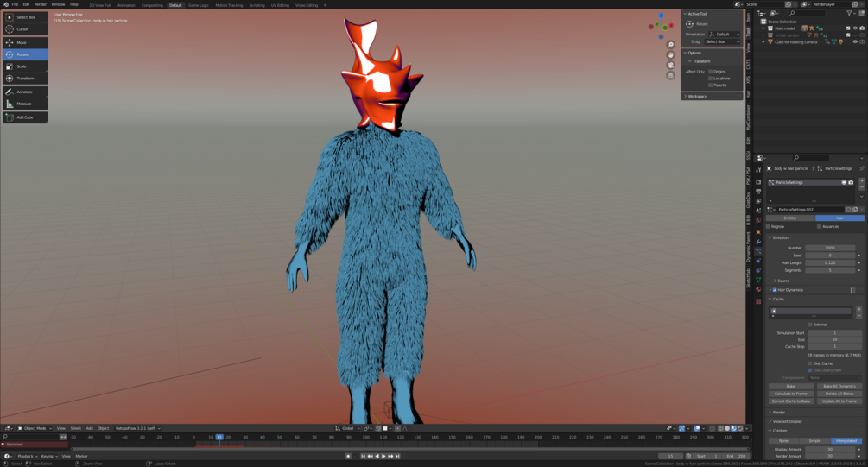Open the Object Mode dropdown

(x=35, y=428)
